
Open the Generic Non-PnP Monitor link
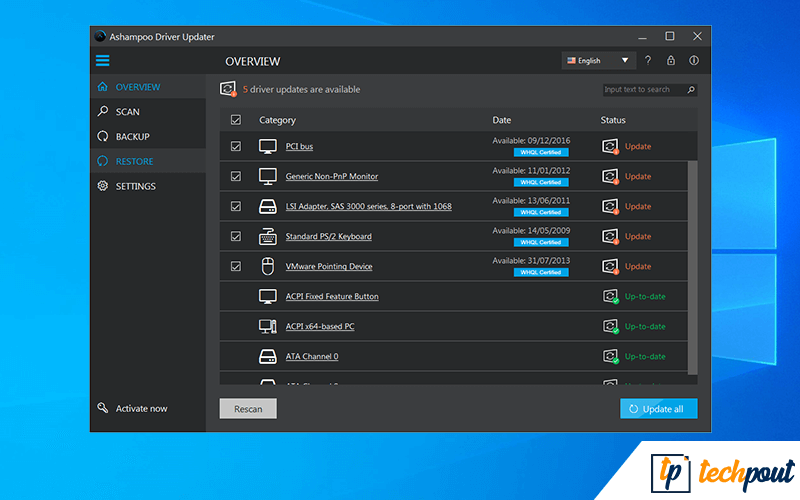coord(332,177)
